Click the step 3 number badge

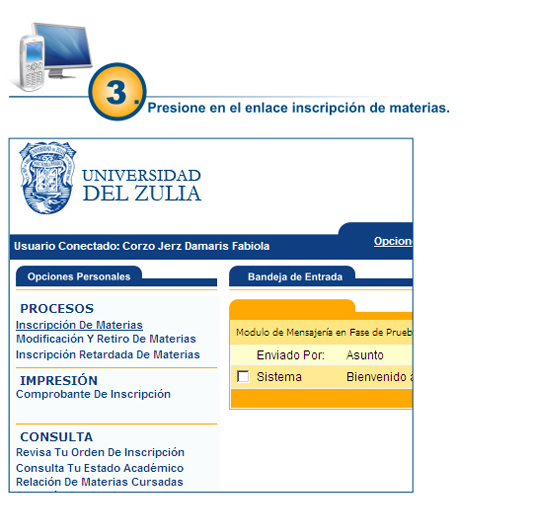click(x=117, y=92)
